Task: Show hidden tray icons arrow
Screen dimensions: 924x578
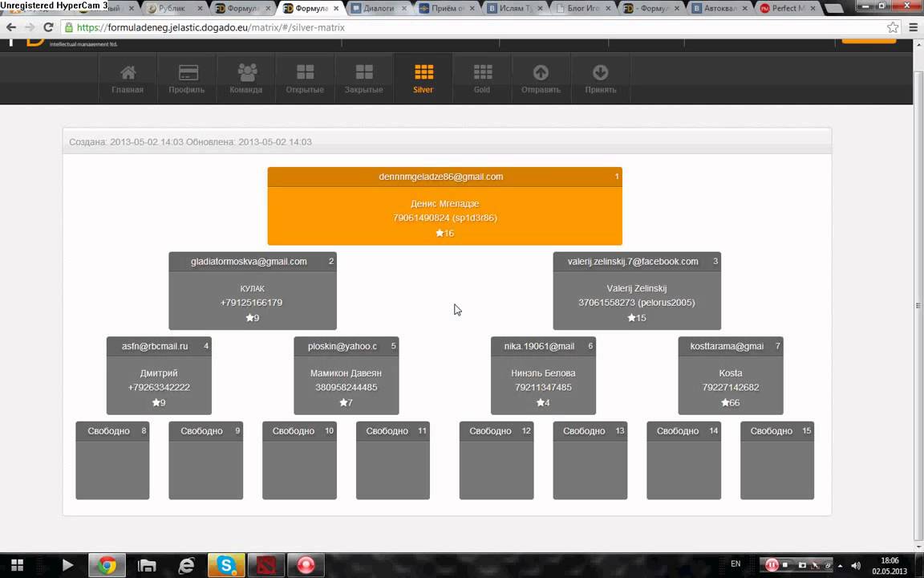Action: pos(841,566)
